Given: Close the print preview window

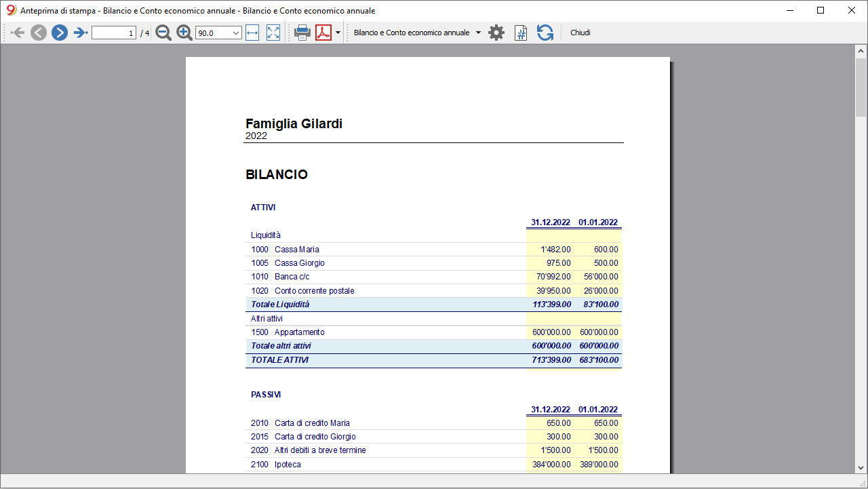Looking at the screenshot, I should pos(852,11).
